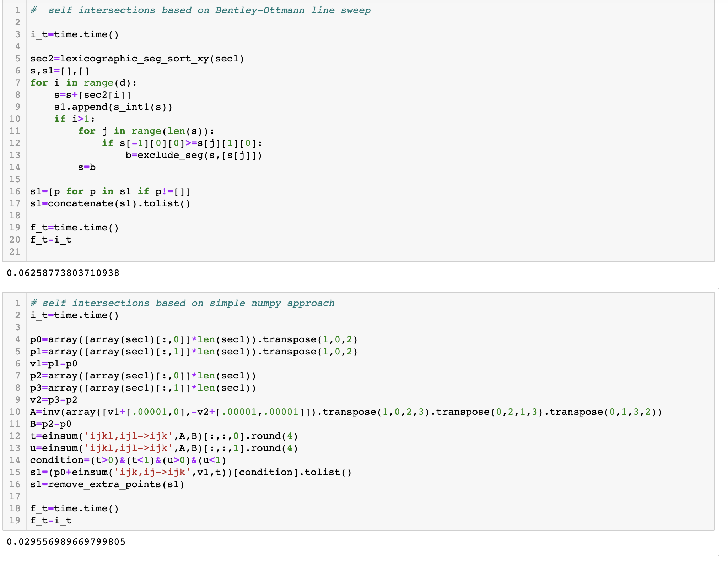Click the s=b assignment line
This screenshot has width=728, height=561.
pos(87,167)
